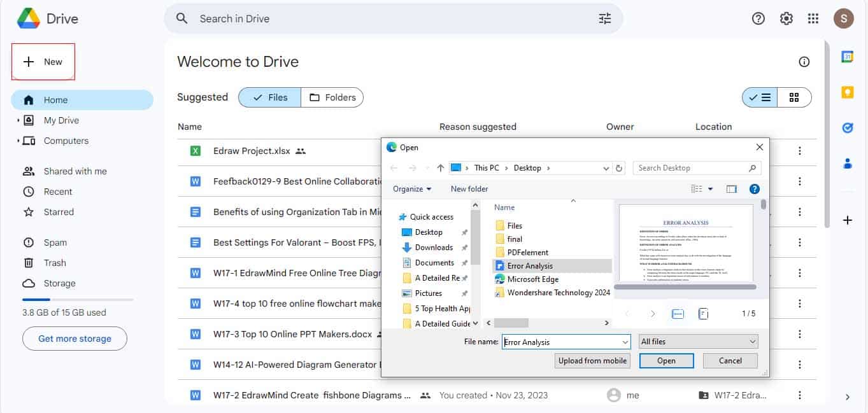The image size is (868, 413).
Task: Click New folder in Open dialog
Action: 469,189
